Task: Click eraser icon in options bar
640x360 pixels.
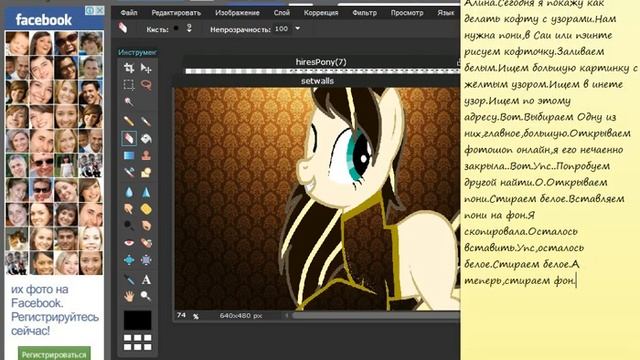Action: pyautogui.click(x=123, y=28)
